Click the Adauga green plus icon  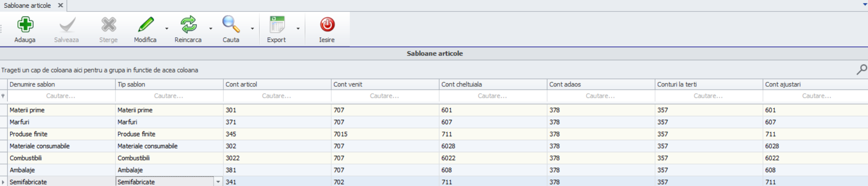pos(25,25)
